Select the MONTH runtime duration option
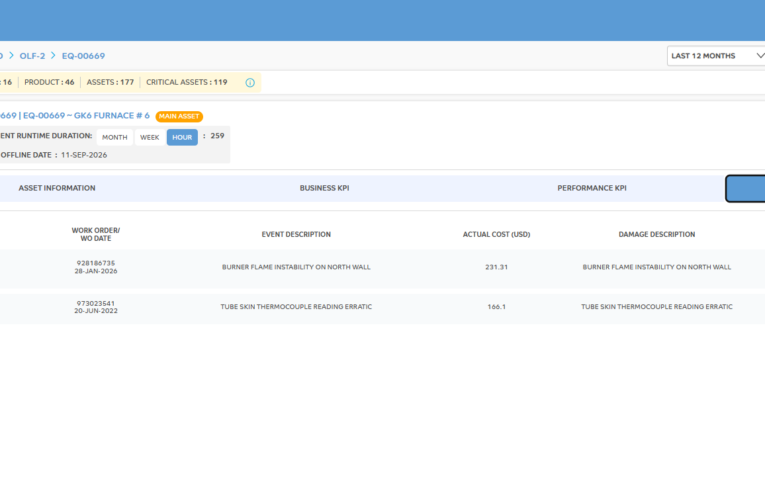Viewport: 765px width, 495px height. click(x=115, y=137)
